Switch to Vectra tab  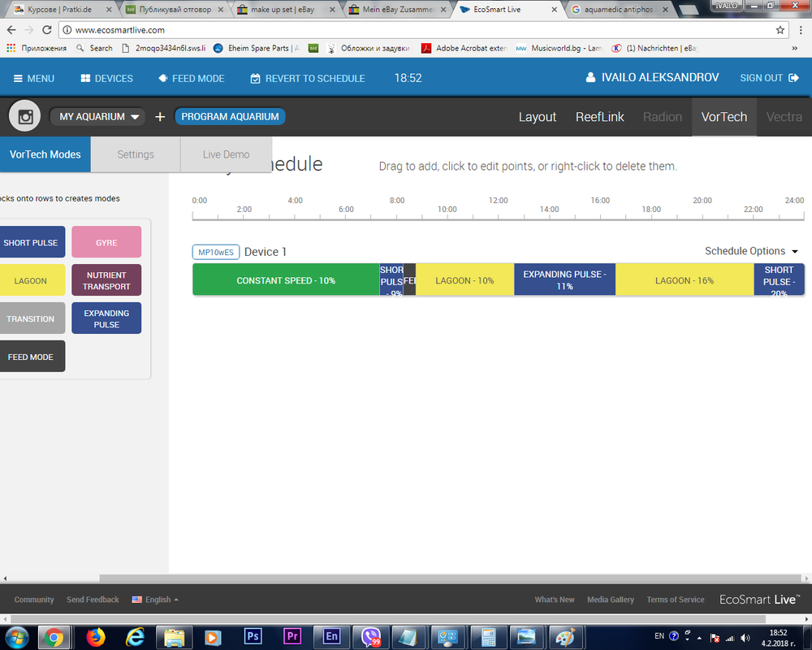tap(784, 117)
